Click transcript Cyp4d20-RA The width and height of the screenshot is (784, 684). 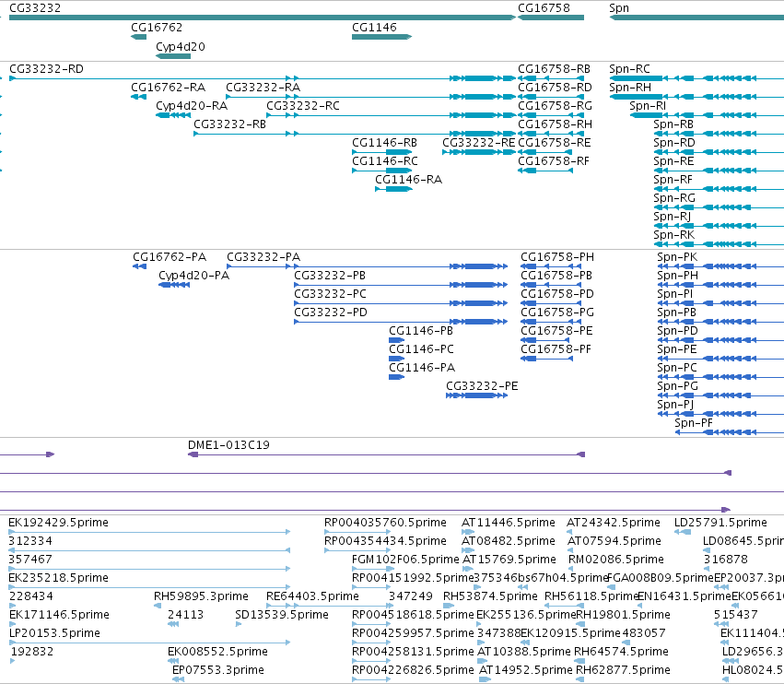(192, 106)
